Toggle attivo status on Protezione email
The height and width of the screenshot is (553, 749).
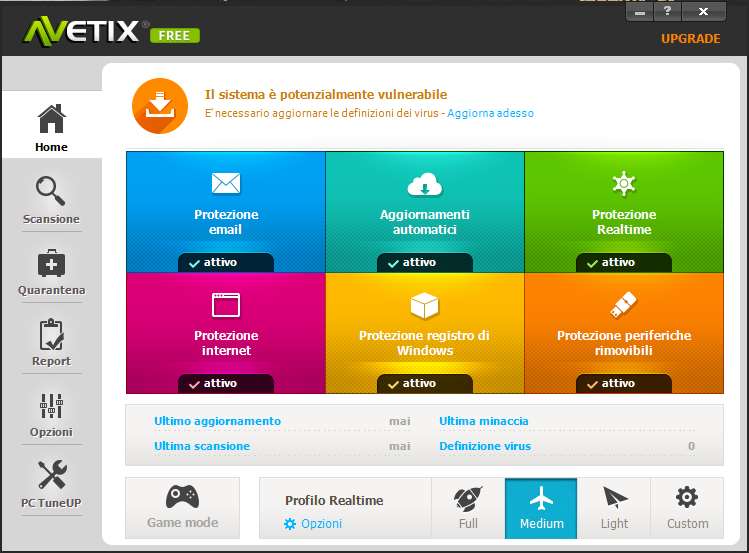click(x=226, y=262)
